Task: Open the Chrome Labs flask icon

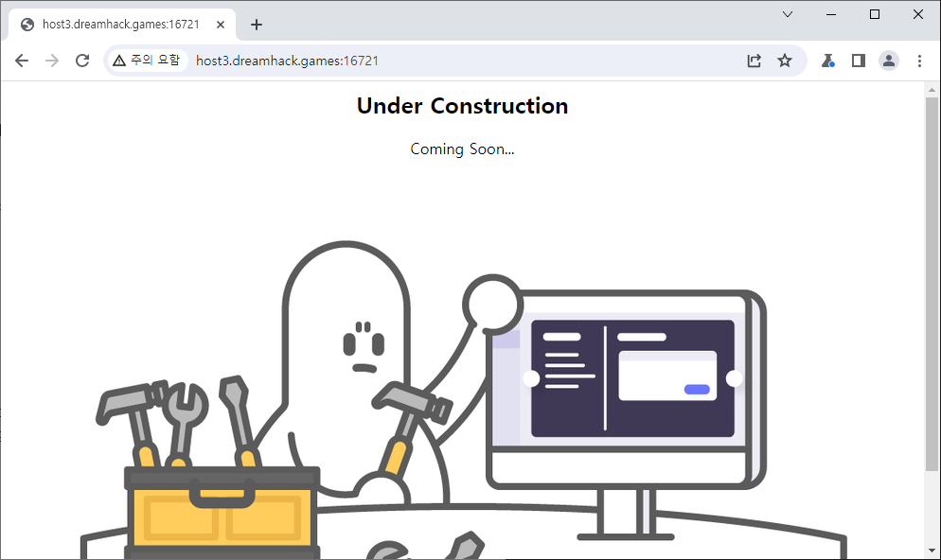Action: coord(827,61)
